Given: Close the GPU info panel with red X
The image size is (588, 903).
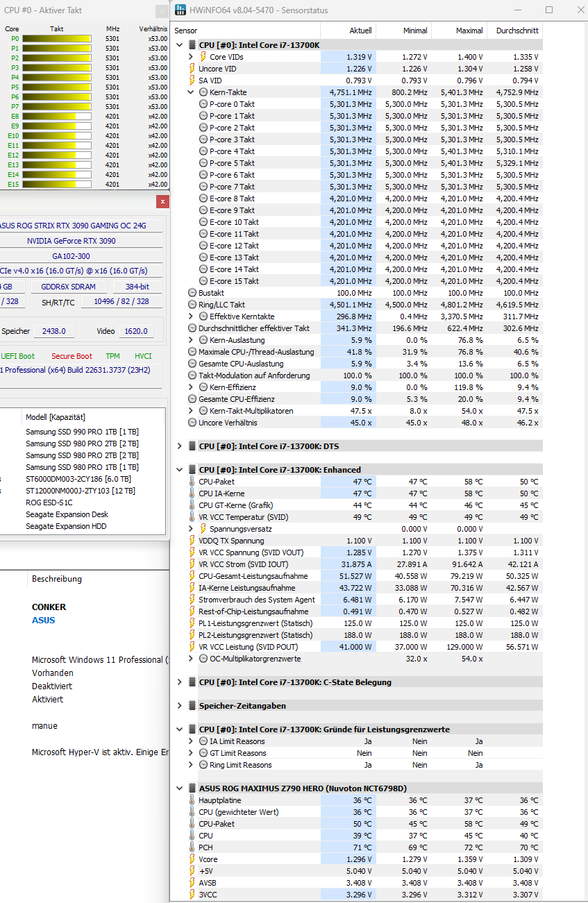Looking at the screenshot, I should click(162, 201).
